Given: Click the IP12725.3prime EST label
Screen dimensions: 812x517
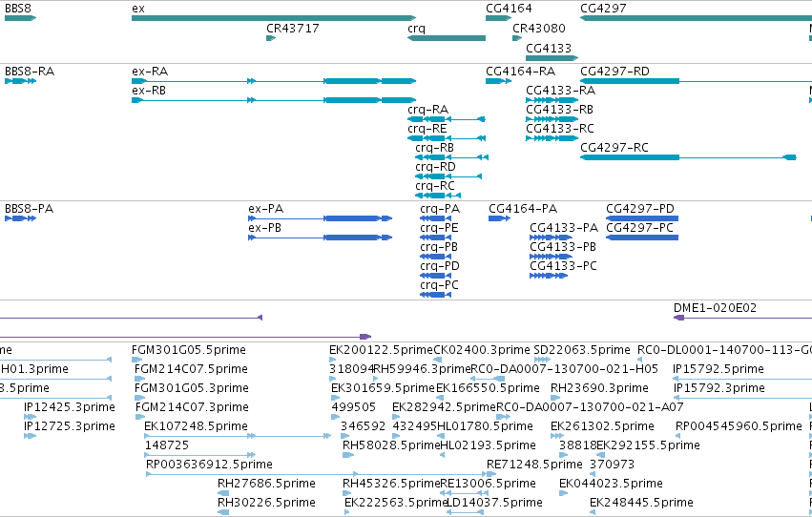Looking at the screenshot, I should 70,427.
